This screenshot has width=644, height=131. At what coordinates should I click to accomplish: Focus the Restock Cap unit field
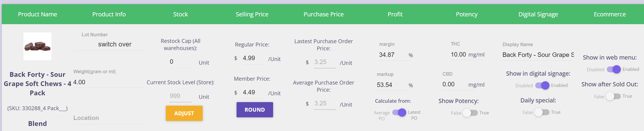tap(180, 62)
